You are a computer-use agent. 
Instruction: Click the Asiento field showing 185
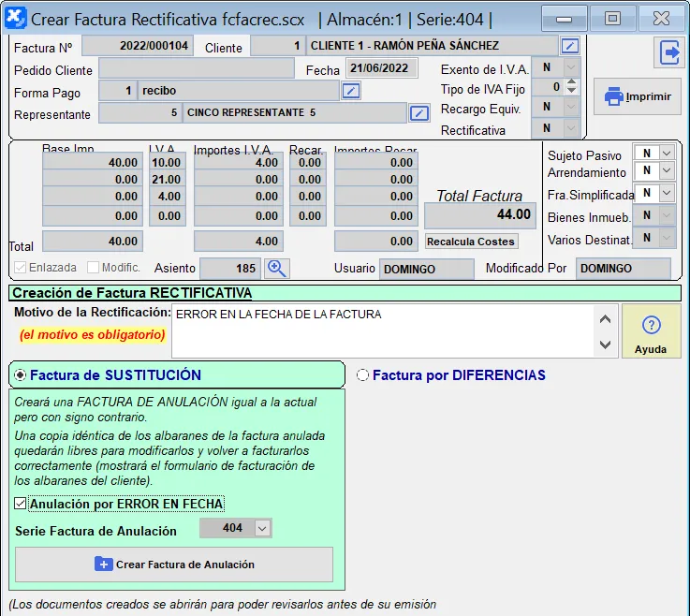tap(230, 268)
